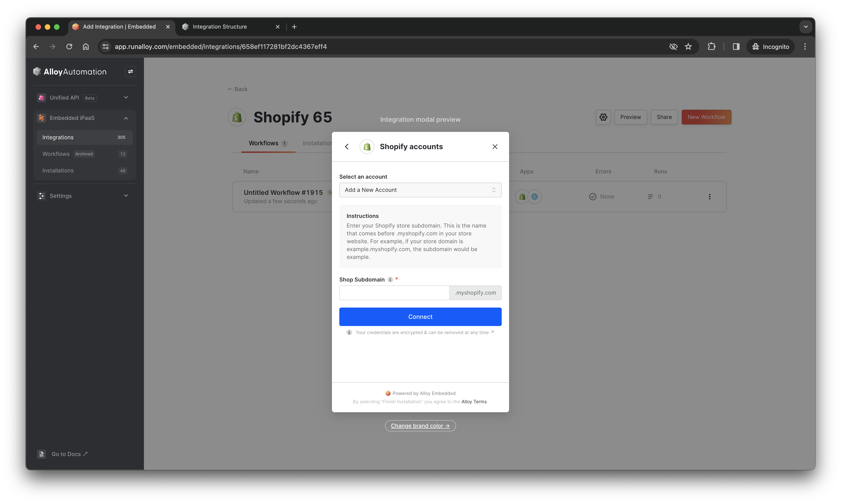The image size is (841, 504).
Task: Open workflow row three-dot menu
Action: coord(710,197)
